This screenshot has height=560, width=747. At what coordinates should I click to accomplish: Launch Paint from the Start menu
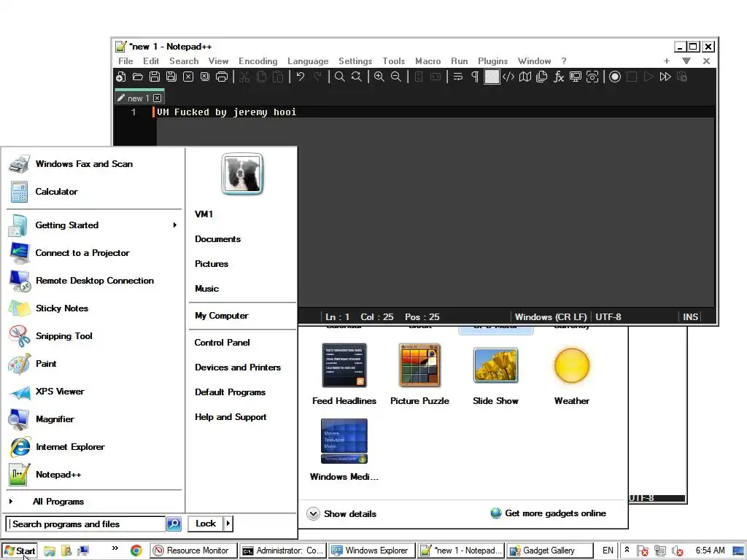[x=94, y=364]
